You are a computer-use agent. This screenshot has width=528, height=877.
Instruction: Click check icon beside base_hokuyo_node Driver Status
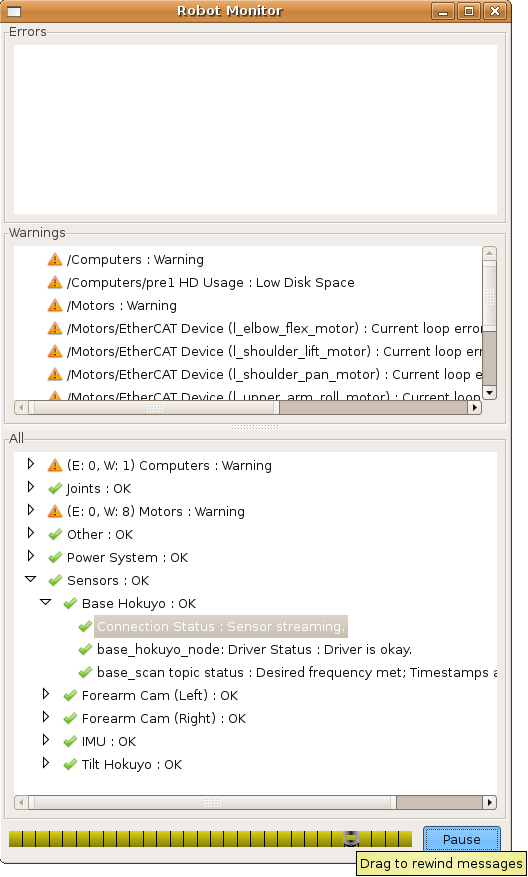(85, 649)
